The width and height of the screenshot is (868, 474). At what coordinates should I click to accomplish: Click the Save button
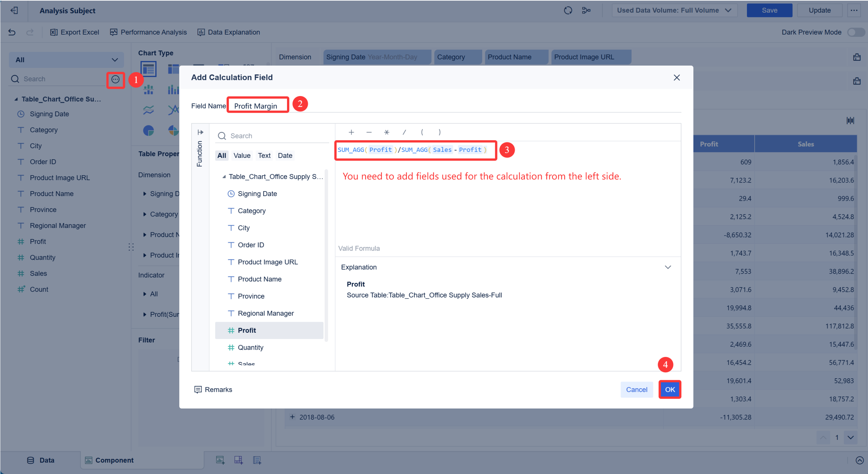(769, 10)
